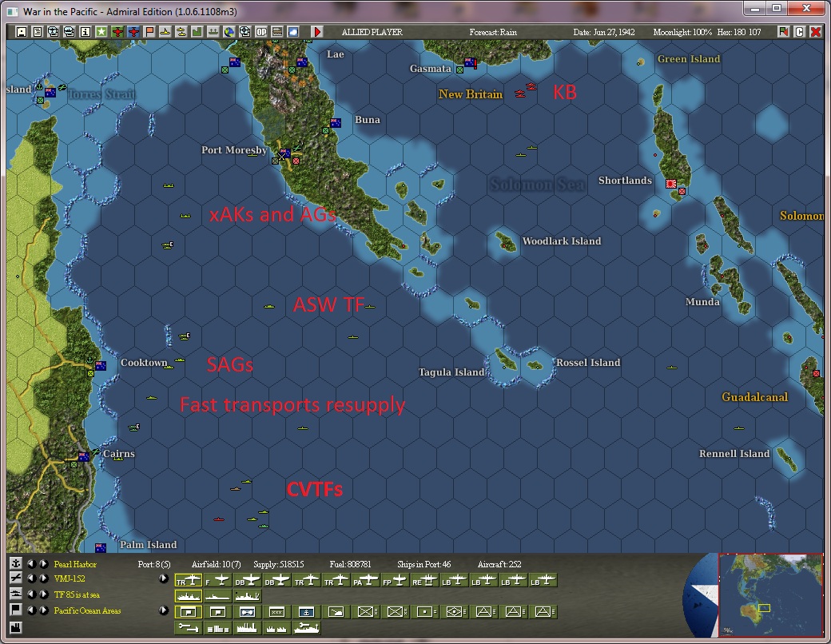This screenshot has height=644, width=831.
Task: Open Pacific Ocean Areas command link
Action: pyautogui.click(x=87, y=610)
